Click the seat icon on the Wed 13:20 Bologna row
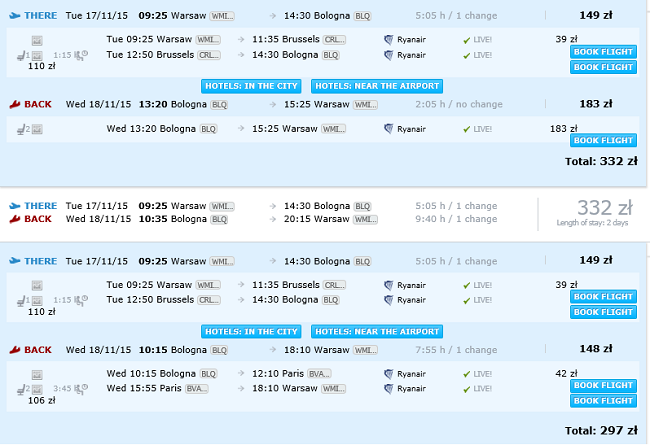This screenshot has height=445, width=650. point(21,130)
